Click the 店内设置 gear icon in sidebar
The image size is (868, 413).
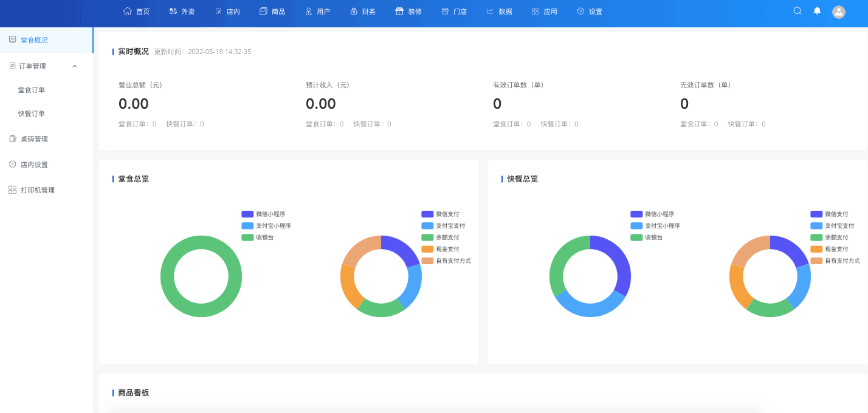(x=12, y=165)
